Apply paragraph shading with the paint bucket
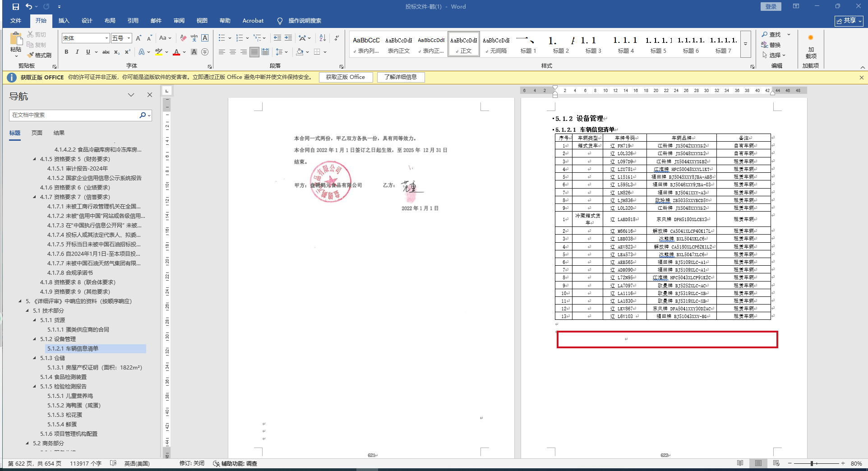This screenshot has width=868, height=471. point(300,52)
